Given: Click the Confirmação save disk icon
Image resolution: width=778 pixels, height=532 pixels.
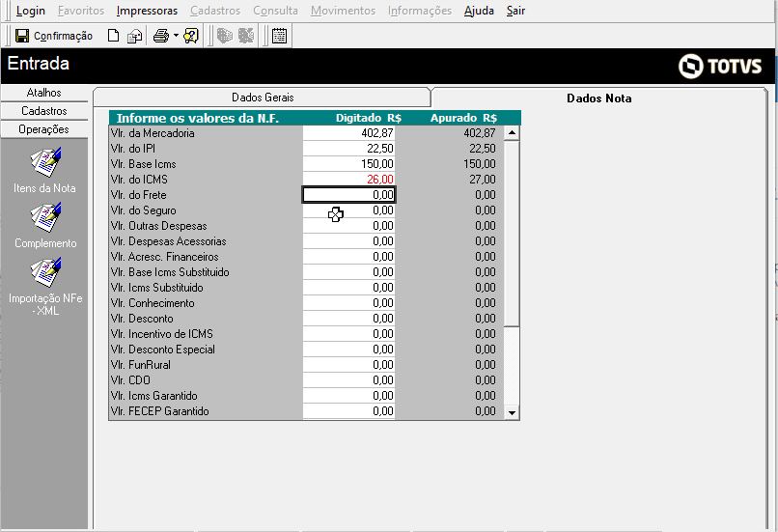Looking at the screenshot, I should tap(22, 36).
